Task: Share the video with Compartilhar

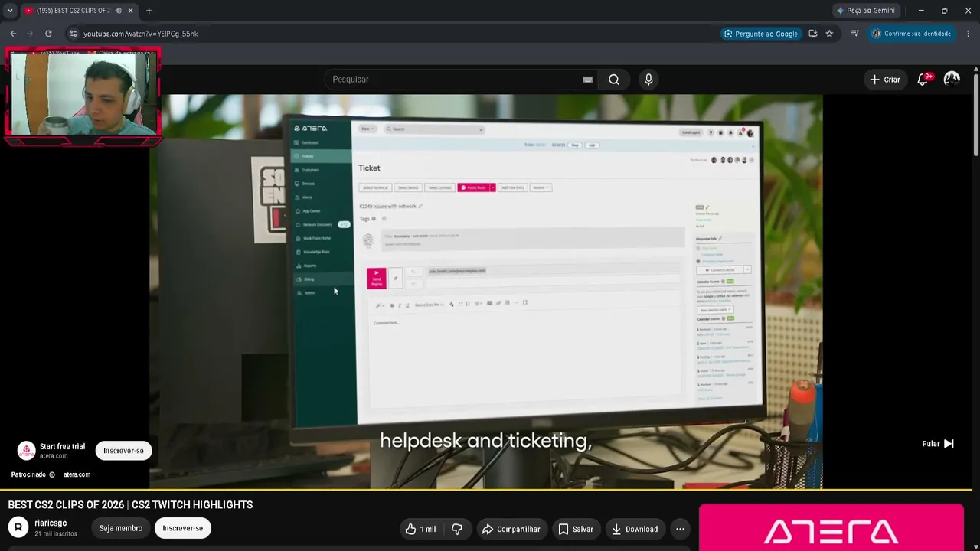Action: [511, 529]
